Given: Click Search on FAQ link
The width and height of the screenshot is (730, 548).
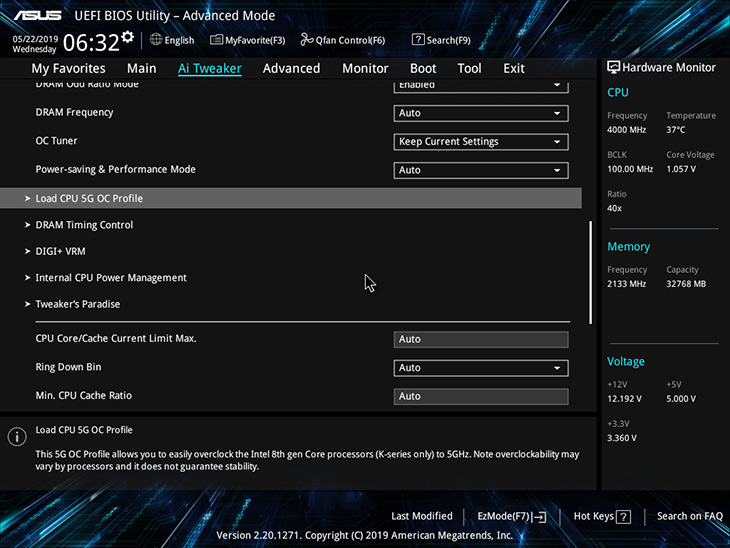Looking at the screenshot, I should (689, 516).
